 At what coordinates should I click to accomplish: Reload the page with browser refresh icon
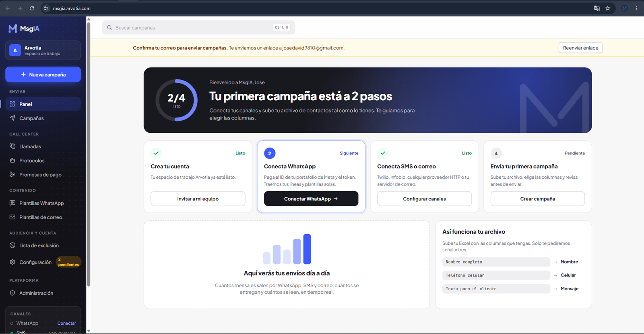pos(32,8)
